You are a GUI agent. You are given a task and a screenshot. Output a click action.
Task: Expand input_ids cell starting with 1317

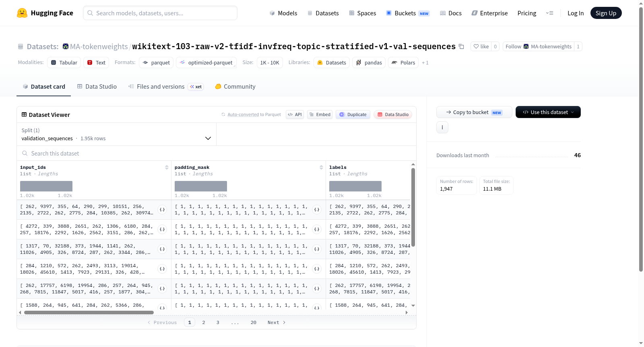tap(162, 249)
